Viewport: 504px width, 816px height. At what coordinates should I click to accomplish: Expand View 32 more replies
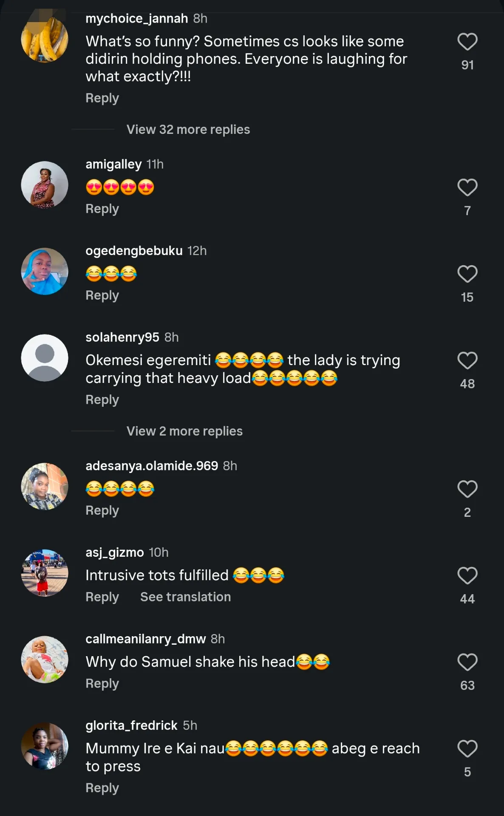(188, 129)
